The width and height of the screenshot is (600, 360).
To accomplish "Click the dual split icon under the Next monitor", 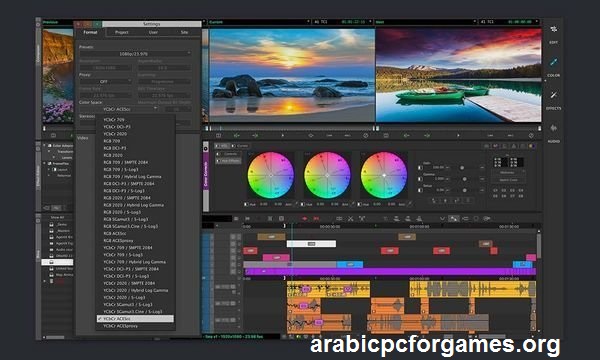I will [x=386, y=135].
